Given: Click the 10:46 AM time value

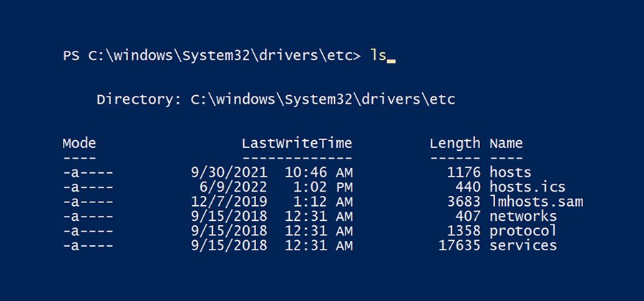Looking at the screenshot, I should pyautogui.click(x=318, y=172).
